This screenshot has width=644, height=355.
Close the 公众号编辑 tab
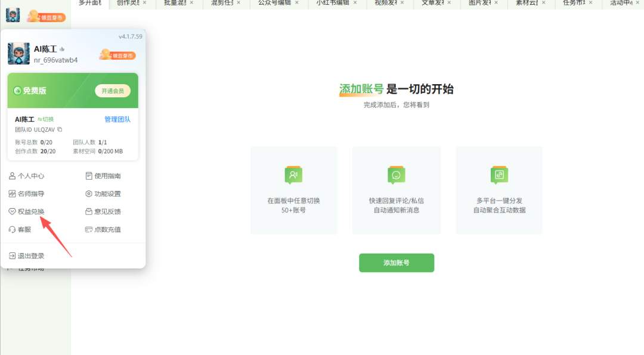click(x=297, y=2)
